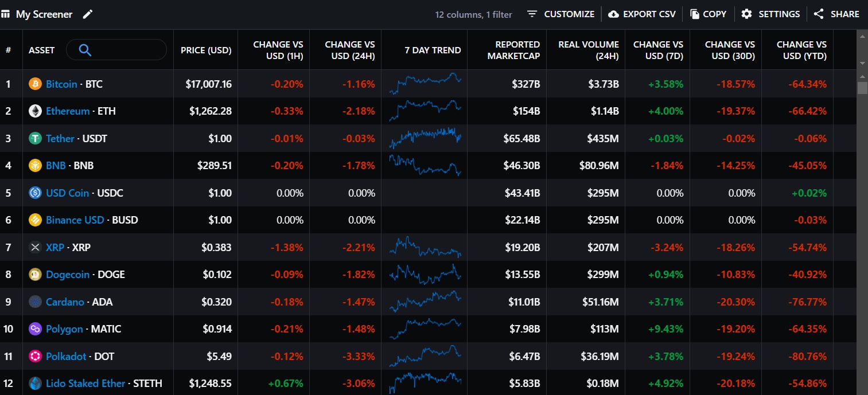Export the table with Export CSV

tap(642, 14)
